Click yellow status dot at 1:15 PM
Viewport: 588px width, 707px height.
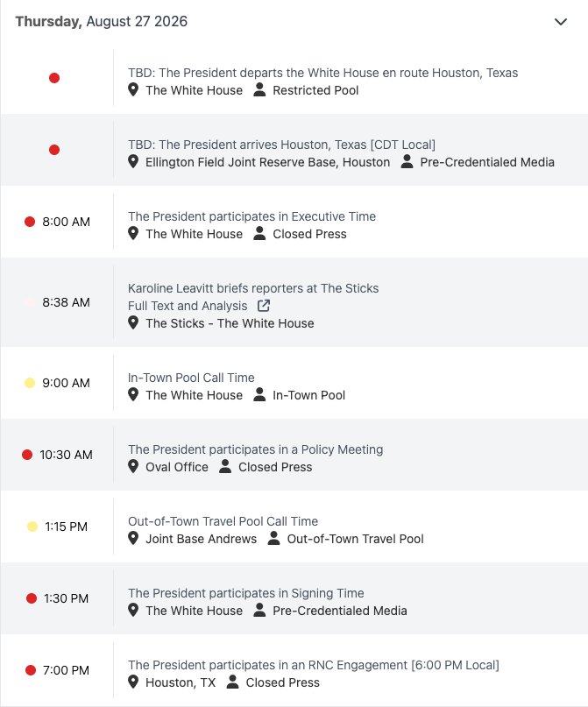pyautogui.click(x=32, y=527)
